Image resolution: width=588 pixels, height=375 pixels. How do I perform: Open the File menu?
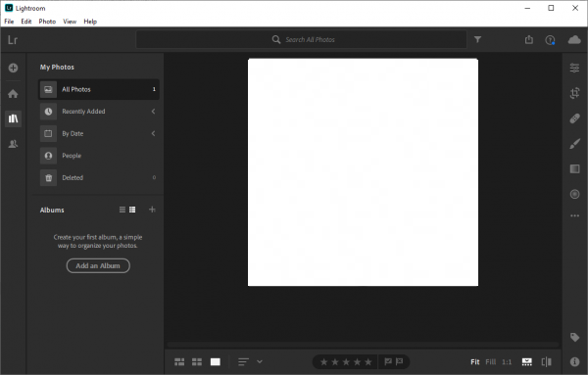9,22
